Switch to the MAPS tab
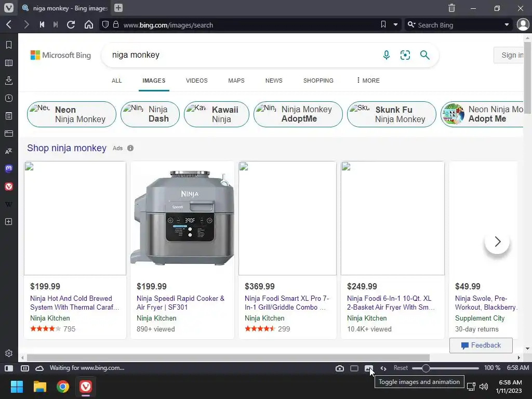The image size is (532, 399). 236,81
